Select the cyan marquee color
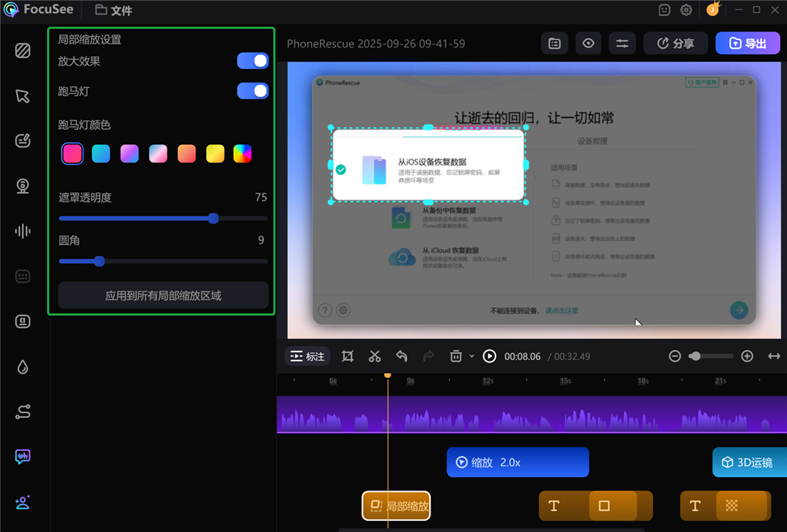This screenshot has width=787, height=532. [101, 154]
